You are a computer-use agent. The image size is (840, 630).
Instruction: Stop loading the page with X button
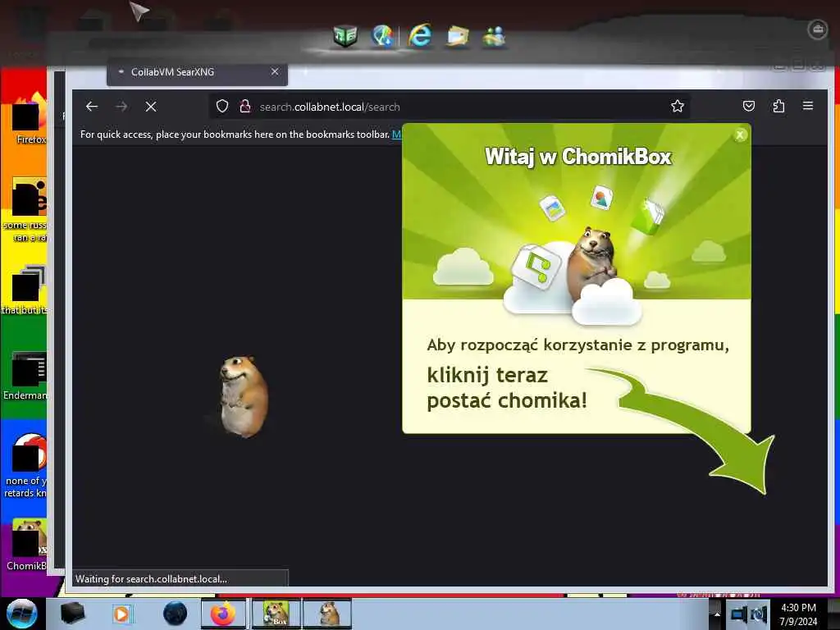[151, 107]
